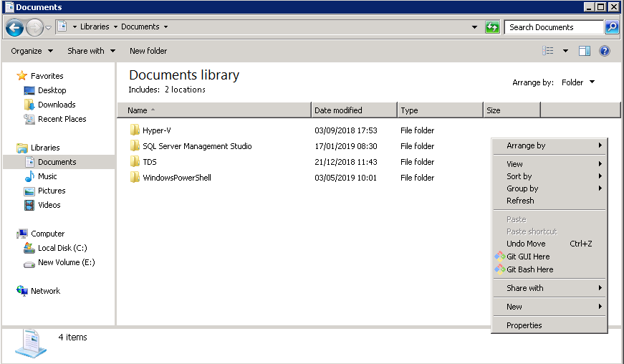Expand the dropdown arrow before Libraries breadcrumb
The height and width of the screenshot is (364, 624).
75,27
